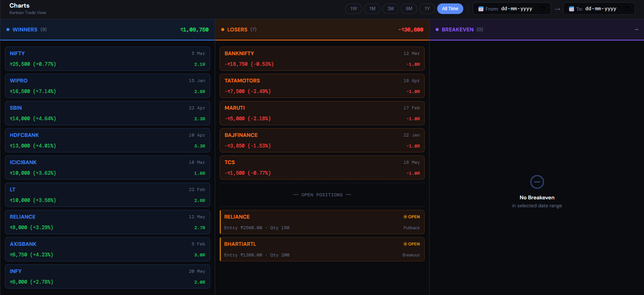This screenshot has height=295, width=644.
Task: Click the Losers total -₹36,600
Action: coord(411,29)
